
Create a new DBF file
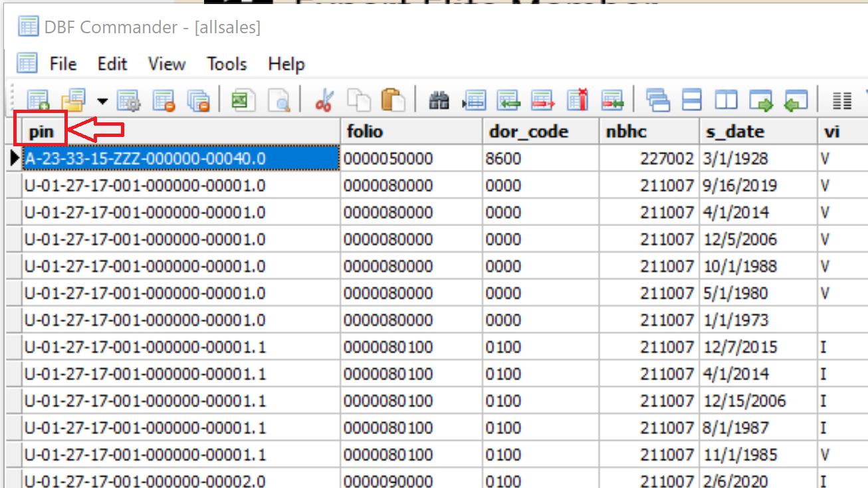[36, 100]
